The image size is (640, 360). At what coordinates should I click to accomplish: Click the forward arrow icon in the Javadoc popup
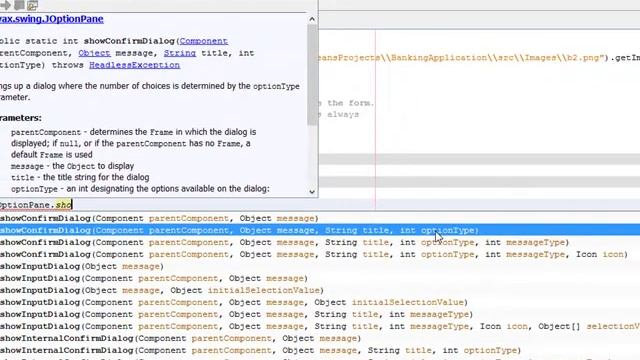coord(5,5)
